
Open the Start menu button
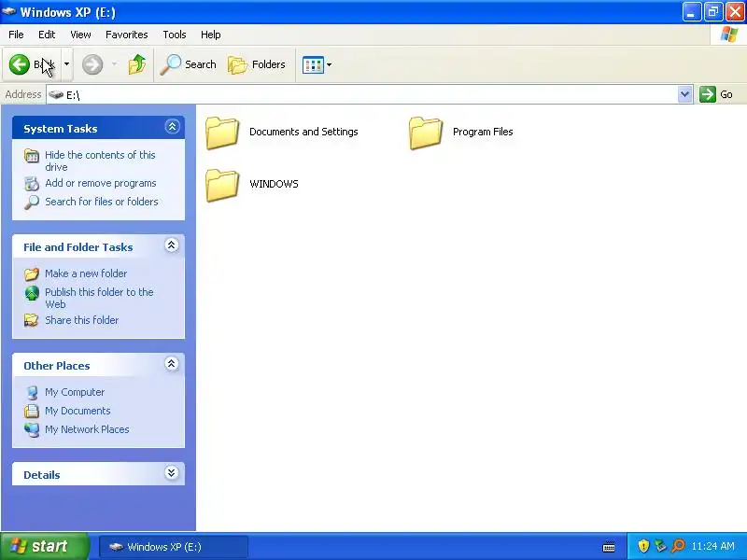44,546
